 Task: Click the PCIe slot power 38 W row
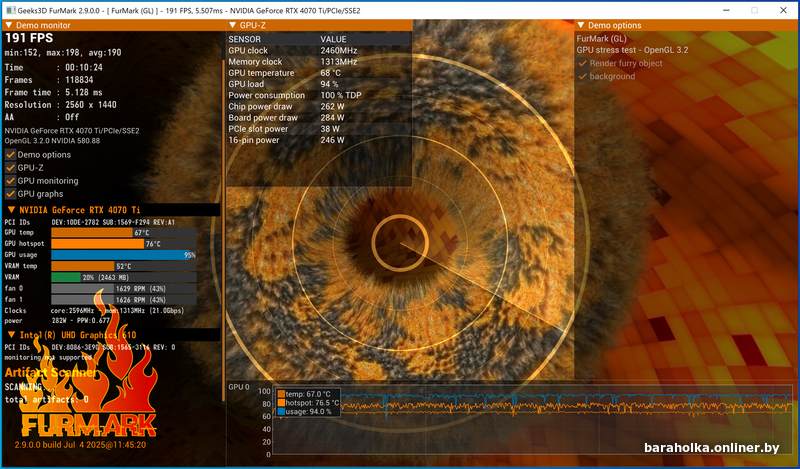tap(319, 129)
